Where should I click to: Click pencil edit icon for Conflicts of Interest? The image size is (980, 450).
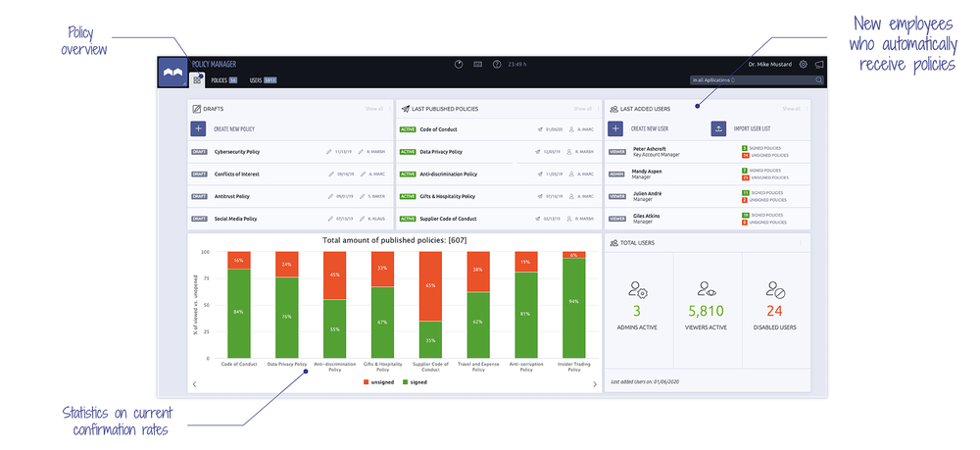click(x=330, y=175)
